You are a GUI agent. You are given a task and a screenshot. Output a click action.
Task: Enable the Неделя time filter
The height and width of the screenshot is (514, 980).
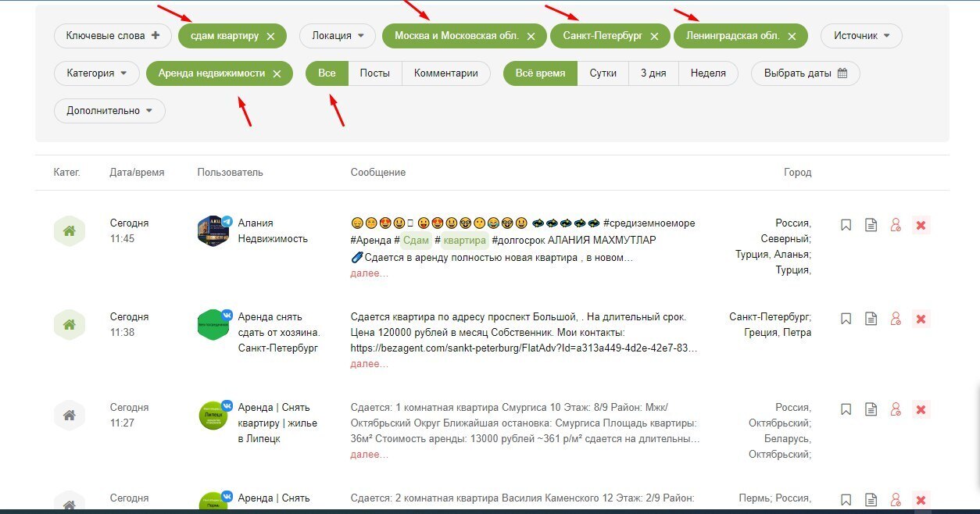[708, 73]
